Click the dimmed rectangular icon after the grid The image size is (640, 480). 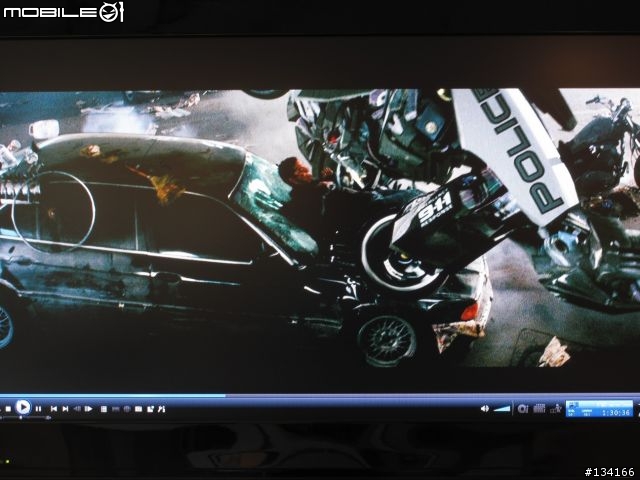tap(116, 409)
